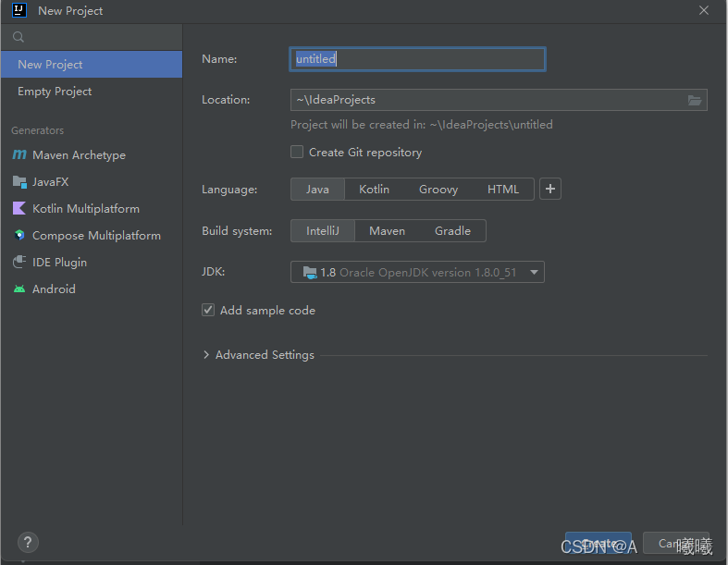Click the JDK folder icon in the dropdown
The width and height of the screenshot is (728, 565).
click(x=310, y=272)
